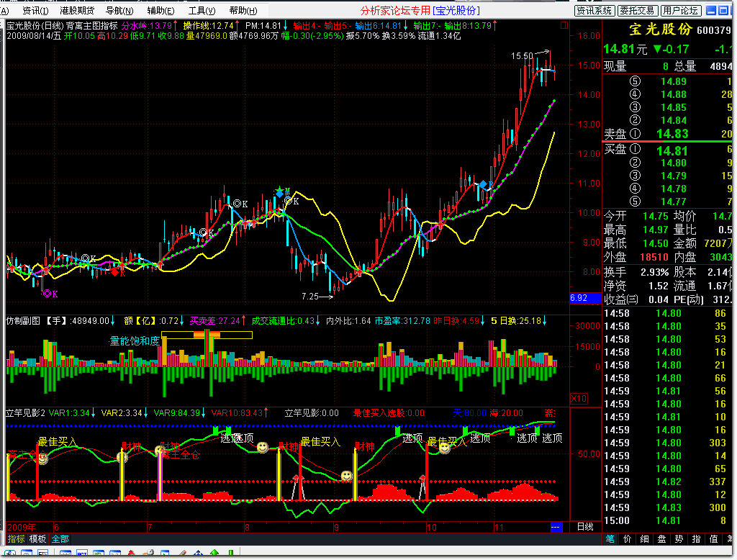Click the month 9 marker on the time axis
Screen dimensions: 737x560
coord(336,527)
